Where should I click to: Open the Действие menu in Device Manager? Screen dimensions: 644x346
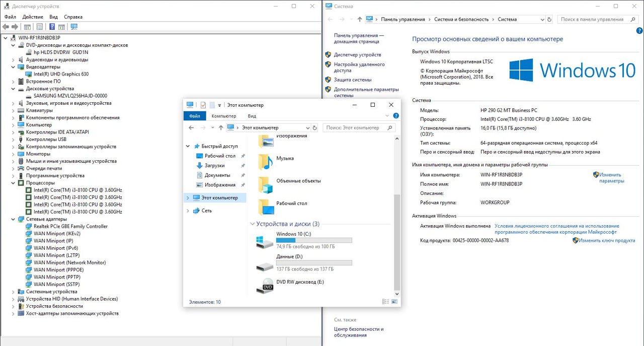[33, 17]
